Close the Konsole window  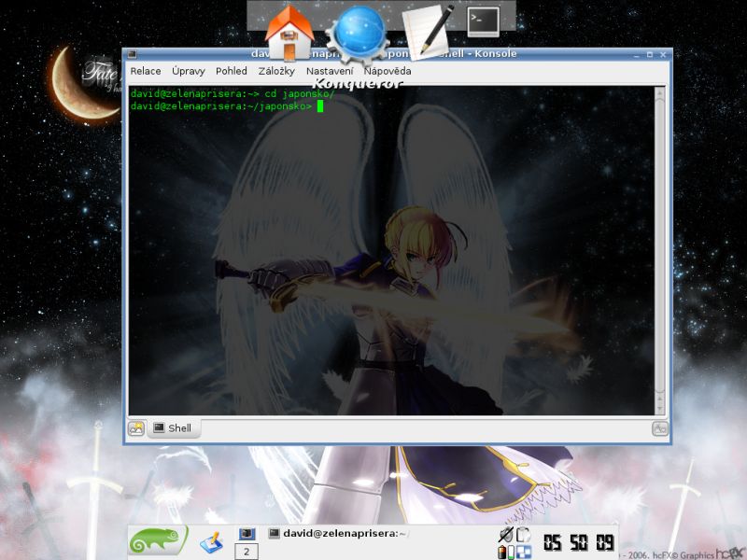click(x=663, y=55)
